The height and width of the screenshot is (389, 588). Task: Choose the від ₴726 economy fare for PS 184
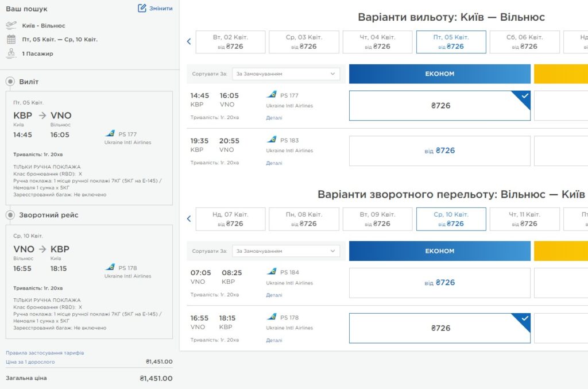pyautogui.click(x=440, y=283)
